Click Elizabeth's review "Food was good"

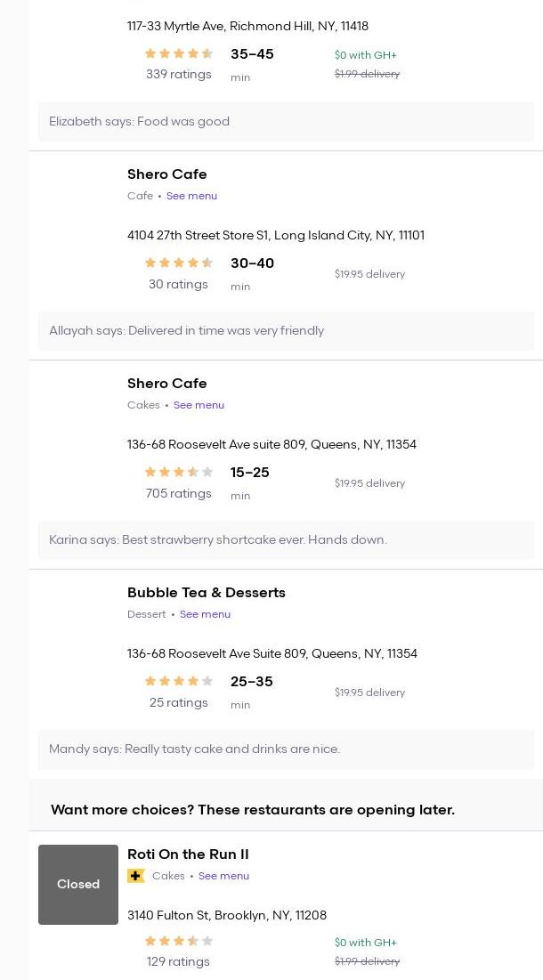coord(140,122)
